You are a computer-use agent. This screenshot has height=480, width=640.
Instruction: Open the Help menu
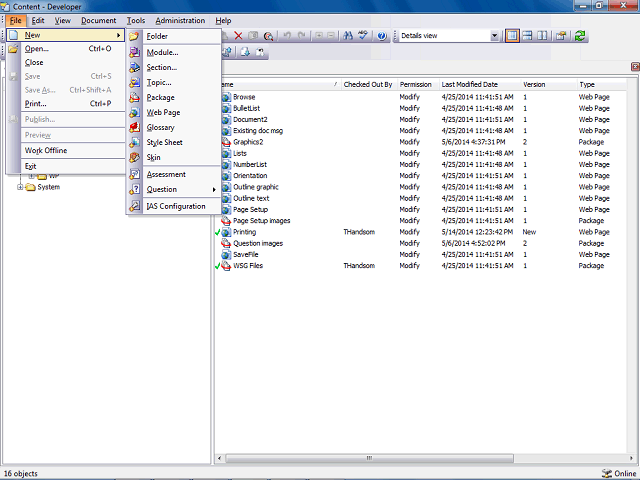(223, 20)
